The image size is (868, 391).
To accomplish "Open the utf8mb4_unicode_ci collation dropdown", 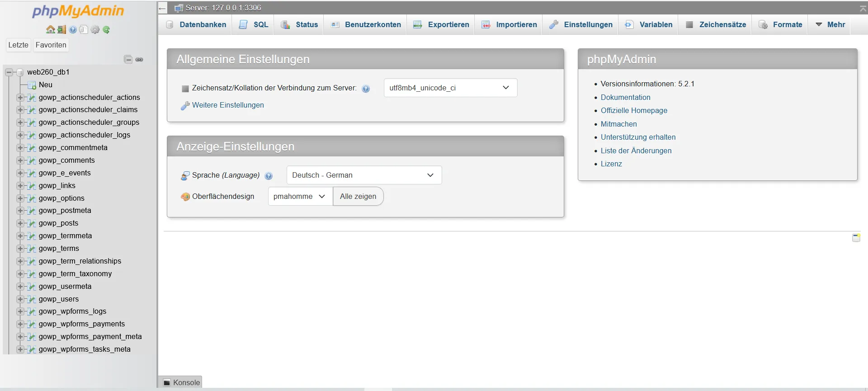I will (450, 88).
